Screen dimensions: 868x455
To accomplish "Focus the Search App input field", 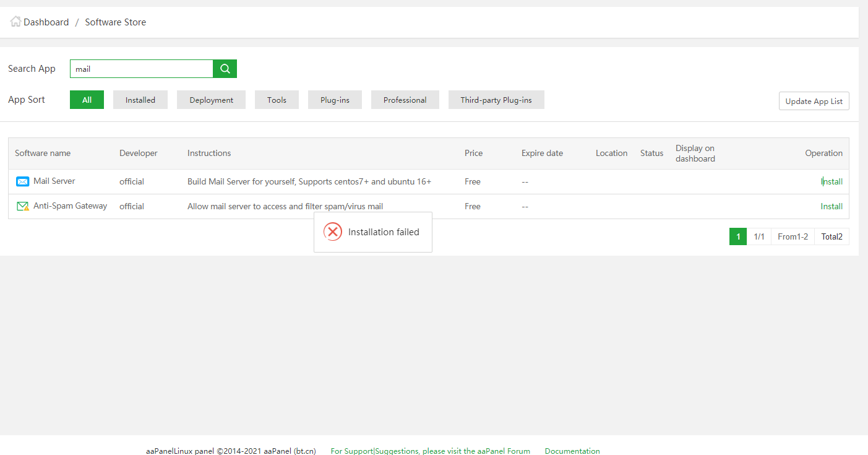I will tap(142, 69).
